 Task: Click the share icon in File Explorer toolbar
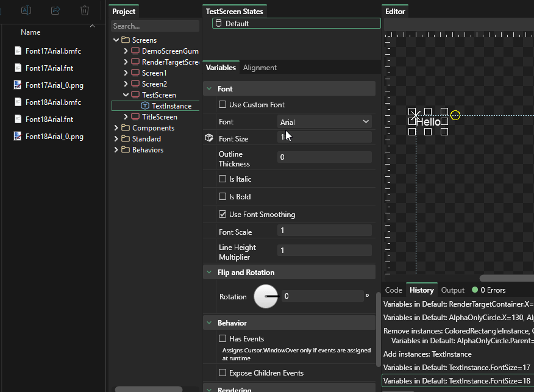(55, 10)
